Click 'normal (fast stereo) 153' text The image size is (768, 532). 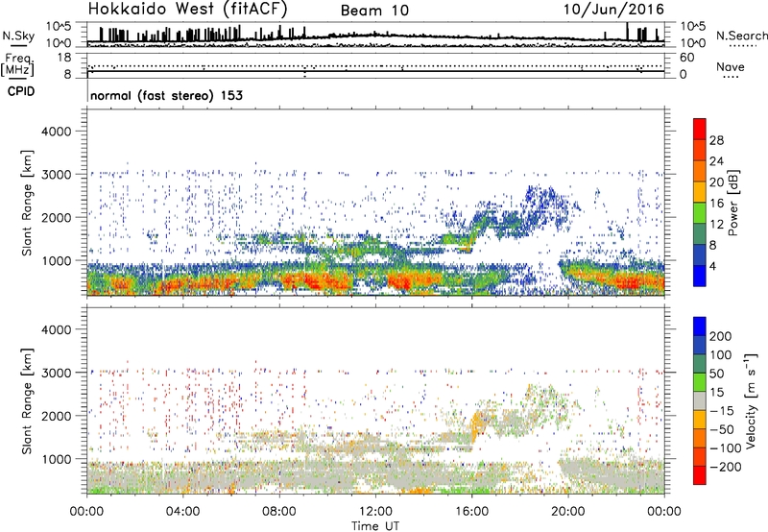(x=166, y=95)
